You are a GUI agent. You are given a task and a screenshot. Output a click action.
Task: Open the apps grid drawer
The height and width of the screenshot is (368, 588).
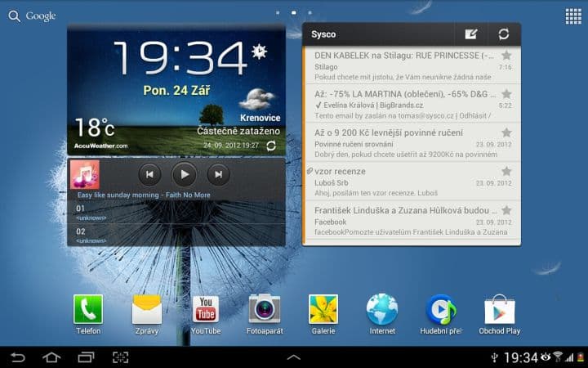point(573,16)
